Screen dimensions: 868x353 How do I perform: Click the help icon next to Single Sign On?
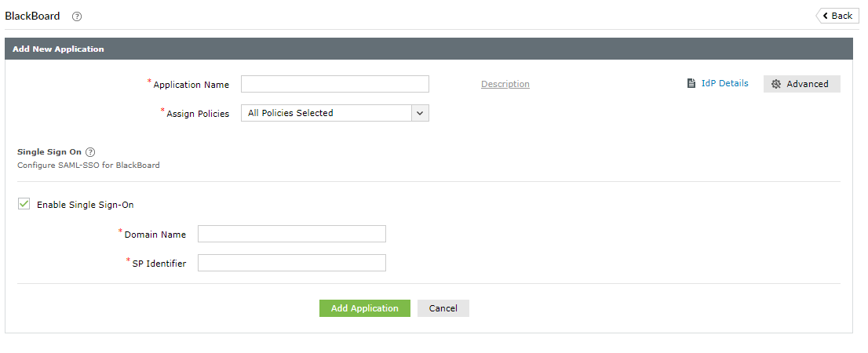tap(90, 152)
